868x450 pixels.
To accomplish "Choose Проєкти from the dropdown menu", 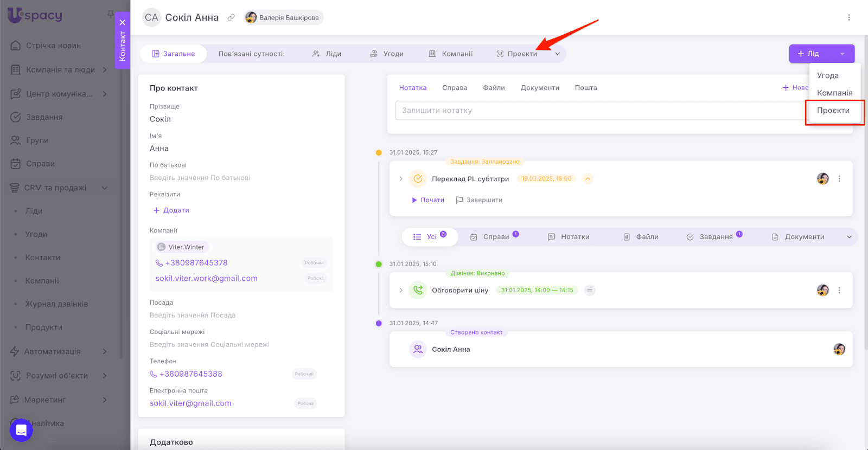I will pyautogui.click(x=834, y=111).
